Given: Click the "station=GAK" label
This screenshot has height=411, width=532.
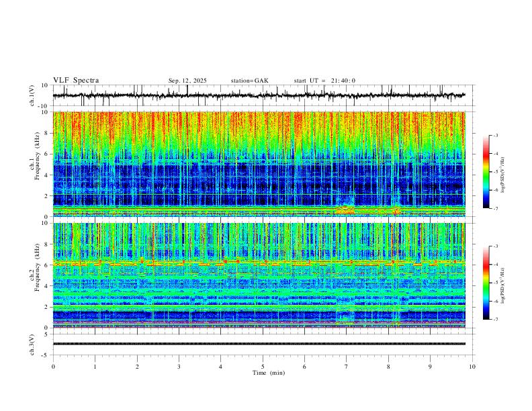Looking at the screenshot, I should point(249,81).
